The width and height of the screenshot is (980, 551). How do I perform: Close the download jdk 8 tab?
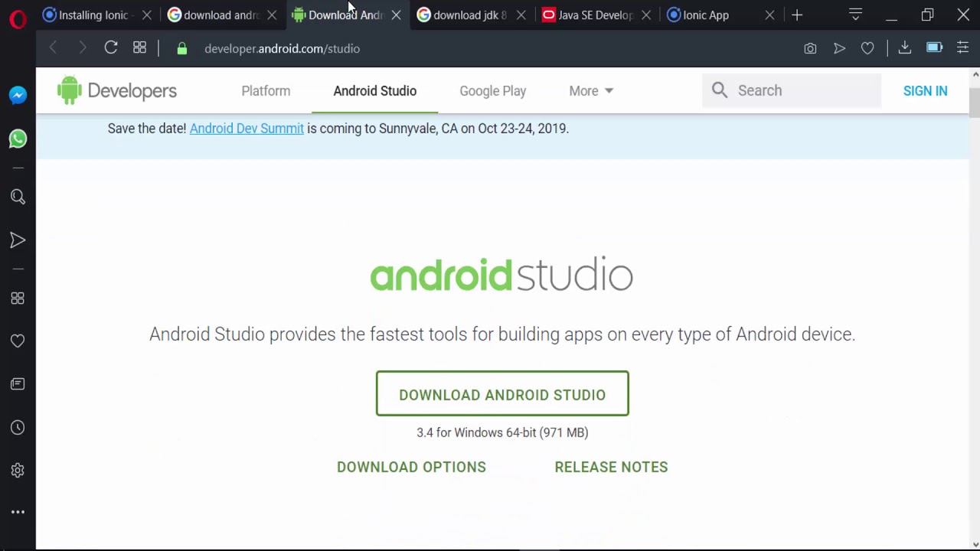tap(521, 15)
